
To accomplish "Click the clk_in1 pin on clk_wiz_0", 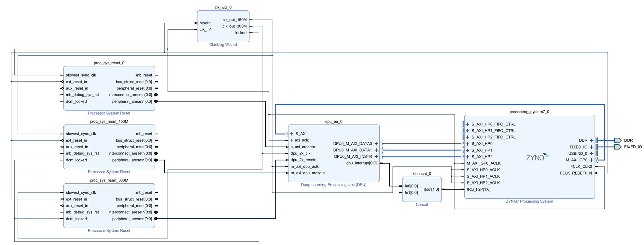I will coord(205,30).
